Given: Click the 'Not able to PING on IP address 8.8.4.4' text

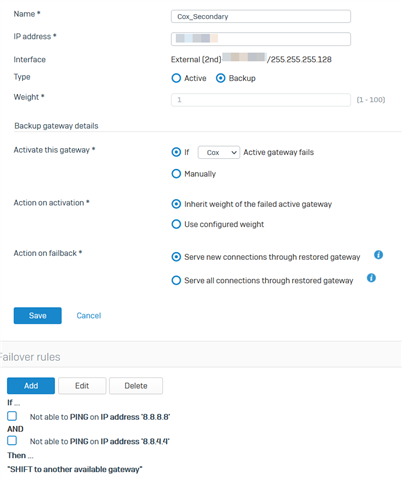Looking at the screenshot, I should coord(100,441).
